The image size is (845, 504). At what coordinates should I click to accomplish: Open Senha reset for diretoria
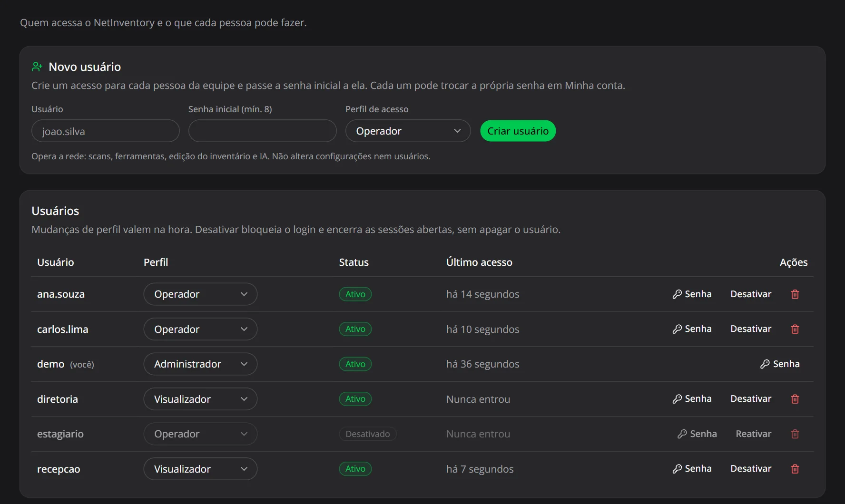point(692,398)
